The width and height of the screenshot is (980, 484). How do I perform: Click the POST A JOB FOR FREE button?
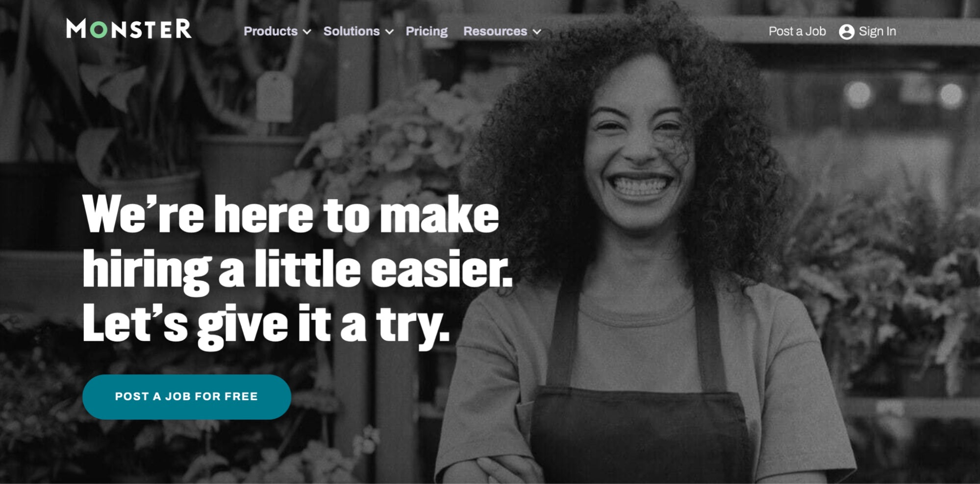(187, 397)
